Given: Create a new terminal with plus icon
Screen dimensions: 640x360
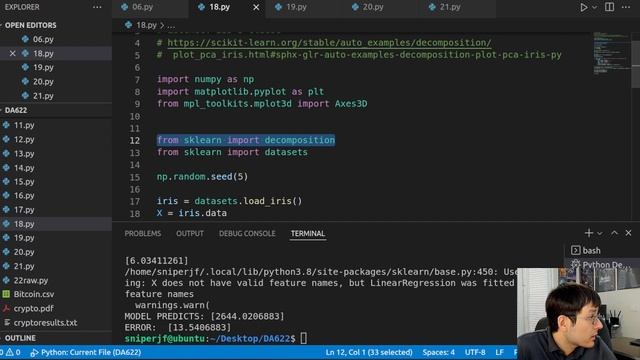Looking at the screenshot, I should 589,233.
